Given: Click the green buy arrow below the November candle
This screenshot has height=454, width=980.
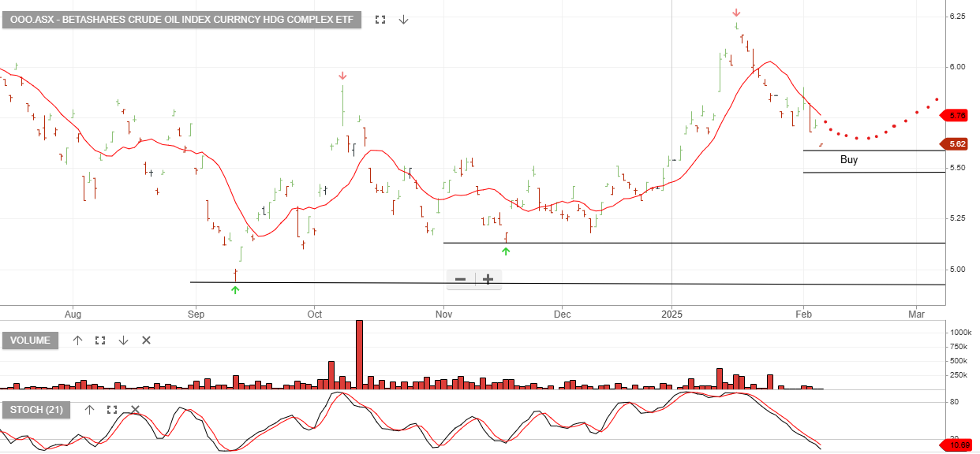Looking at the screenshot, I should [x=506, y=251].
